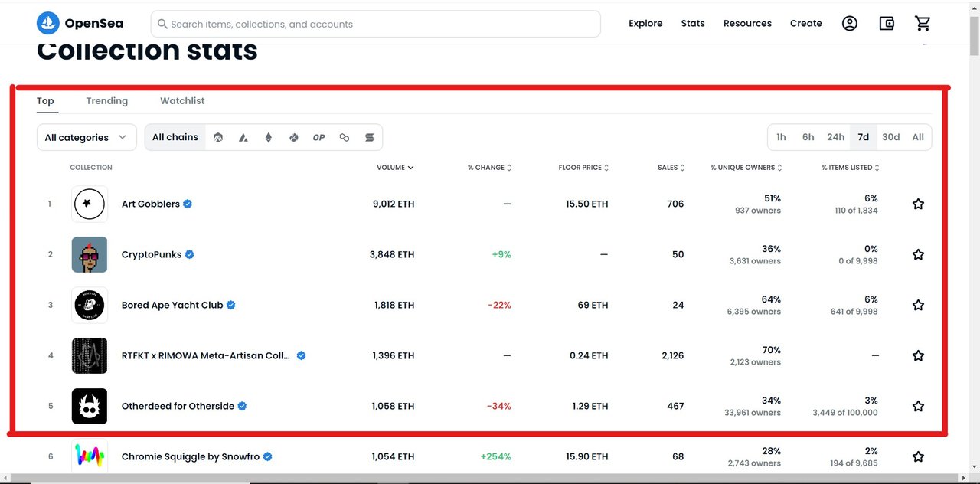This screenshot has width=980, height=484.
Task: Select the 24h time range
Action: click(x=835, y=137)
